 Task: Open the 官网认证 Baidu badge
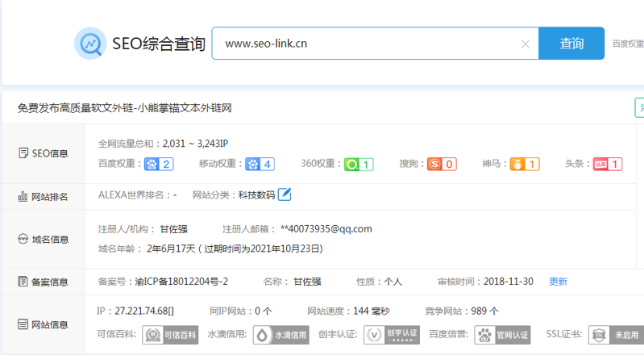[502, 335]
